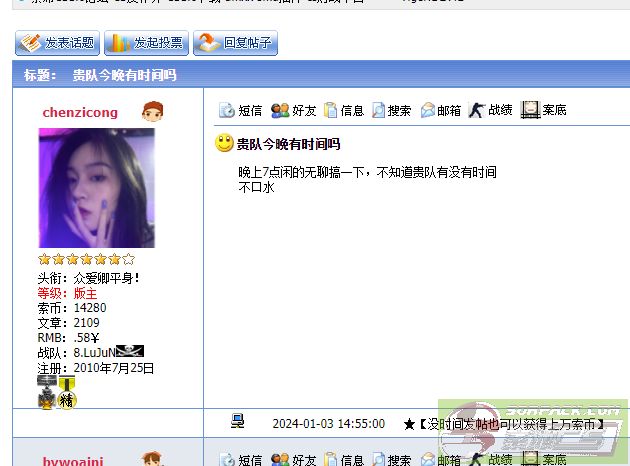Click the pirate flag icon beside team name
630x466 pixels.
click(x=130, y=351)
